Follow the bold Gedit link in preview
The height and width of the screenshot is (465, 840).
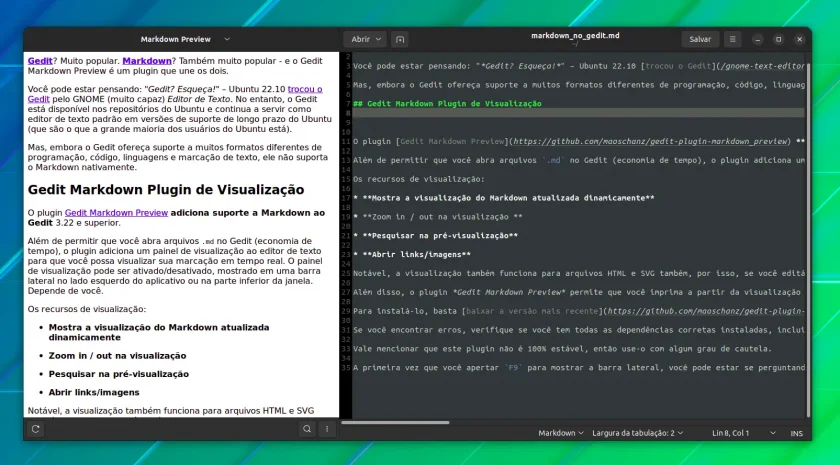click(40, 61)
